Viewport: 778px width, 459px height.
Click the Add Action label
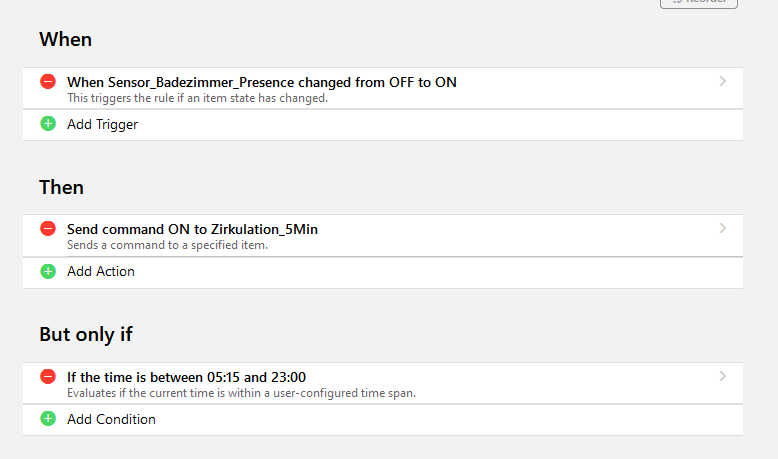tap(100, 271)
